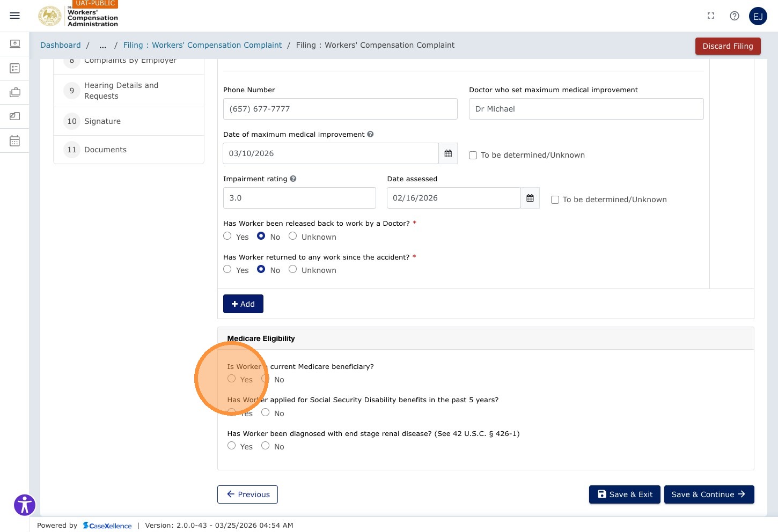The width and height of the screenshot is (778, 532).
Task: Open date picker for maximum medical improvement
Action: 448,153
